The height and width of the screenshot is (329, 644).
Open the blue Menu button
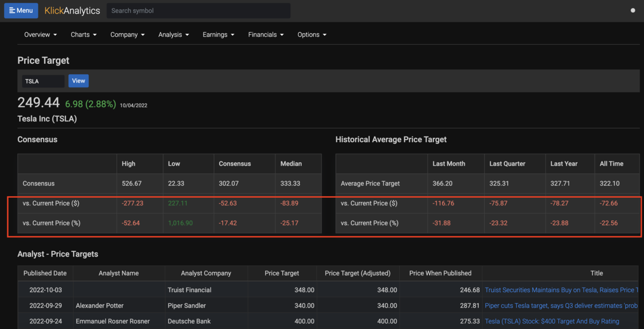tap(21, 11)
